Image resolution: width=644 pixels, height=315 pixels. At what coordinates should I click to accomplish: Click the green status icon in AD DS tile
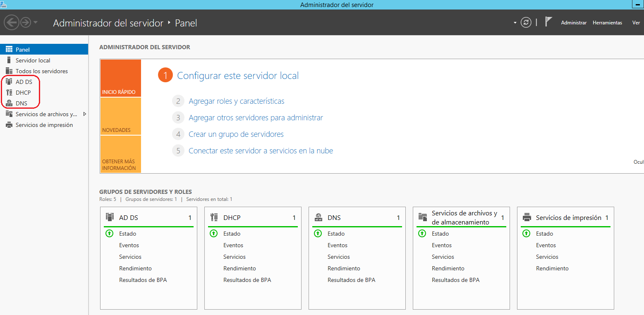coord(109,234)
